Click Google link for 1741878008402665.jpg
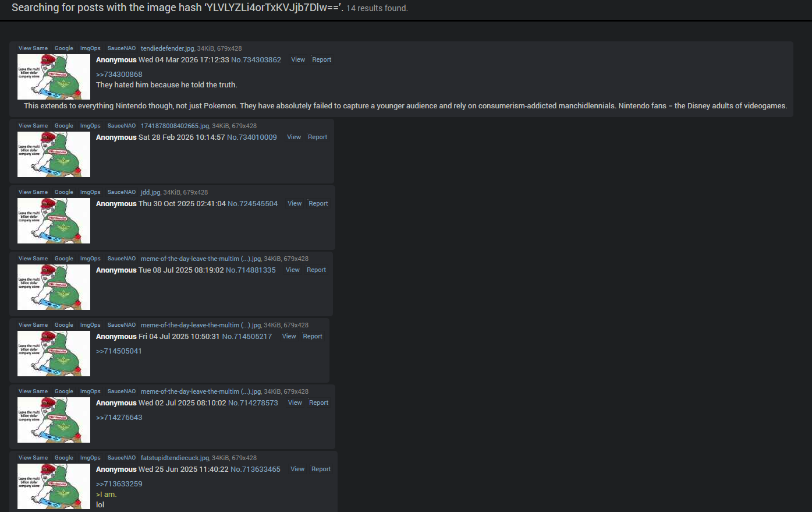The width and height of the screenshot is (812, 512). (x=64, y=126)
